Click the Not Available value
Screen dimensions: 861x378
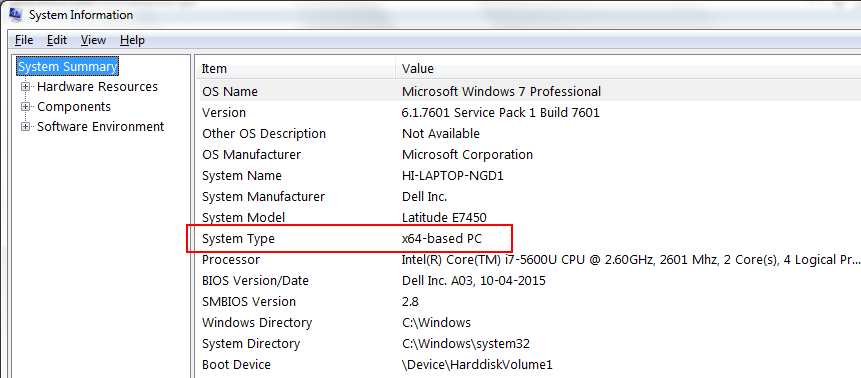click(441, 134)
